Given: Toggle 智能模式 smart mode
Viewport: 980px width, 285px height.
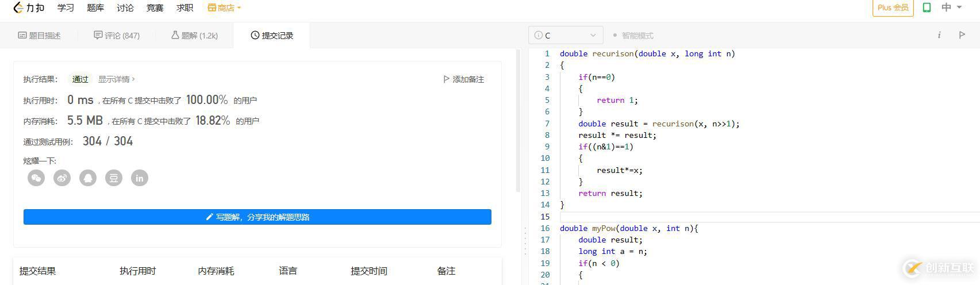Looking at the screenshot, I should [633, 36].
